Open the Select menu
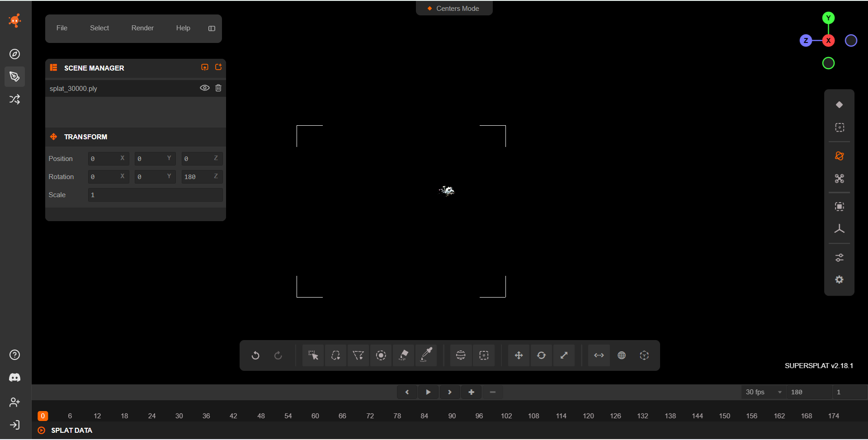Viewport: 868px width, 440px height. pos(99,28)
